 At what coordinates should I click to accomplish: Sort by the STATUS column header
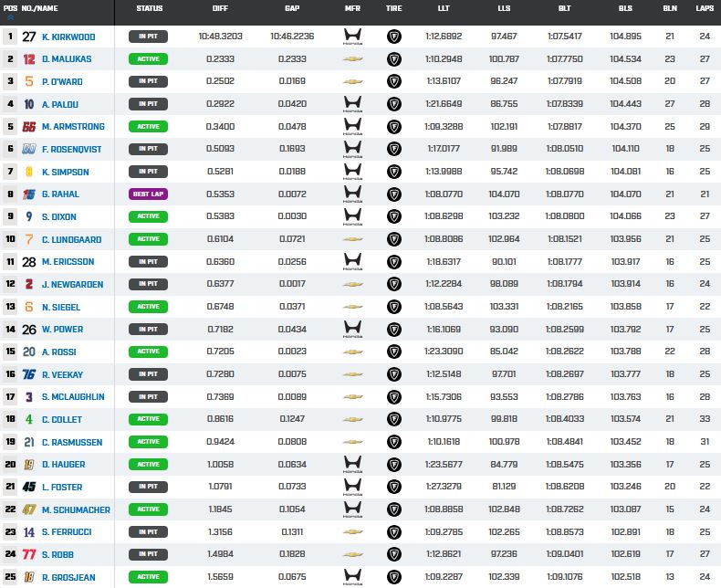[150, 8]
